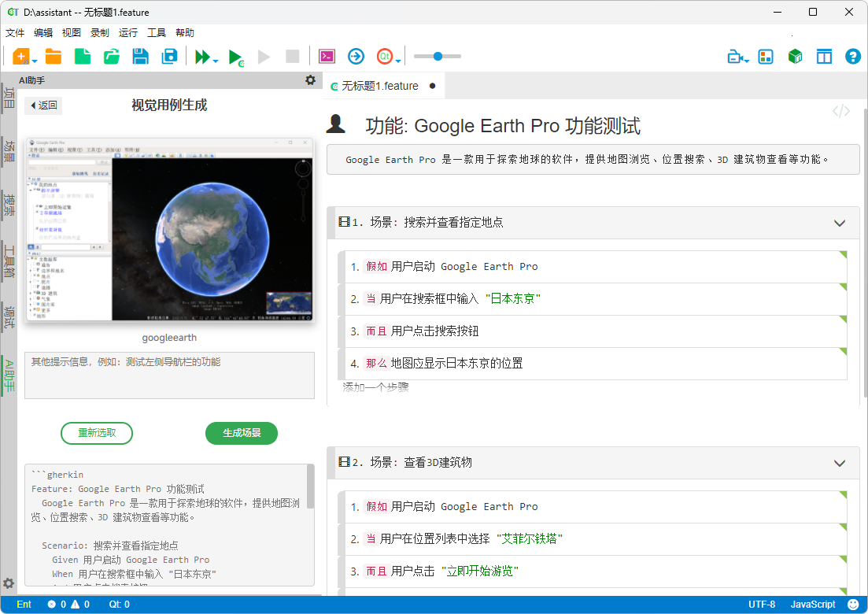Click the person icon beside the 功能 title
The height and width of the screenshot is (614, 868).
(335, 124)
